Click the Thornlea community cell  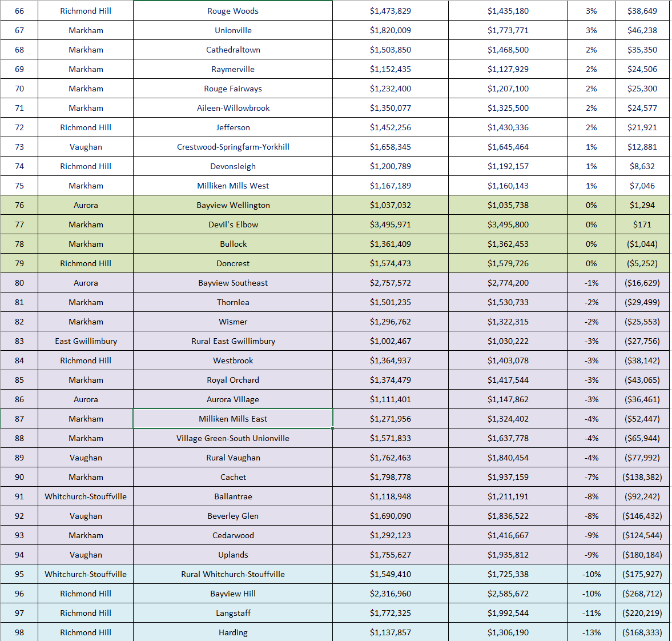click(233, 302)
